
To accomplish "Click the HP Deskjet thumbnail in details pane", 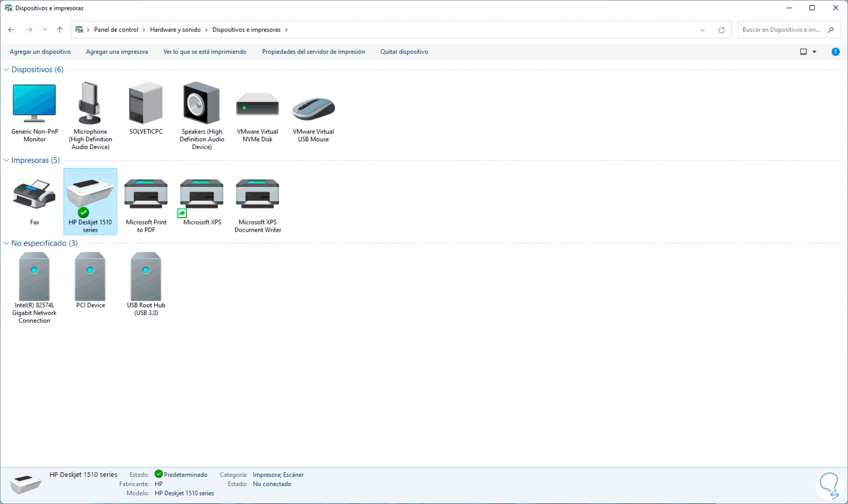I will tap(25, 484).
